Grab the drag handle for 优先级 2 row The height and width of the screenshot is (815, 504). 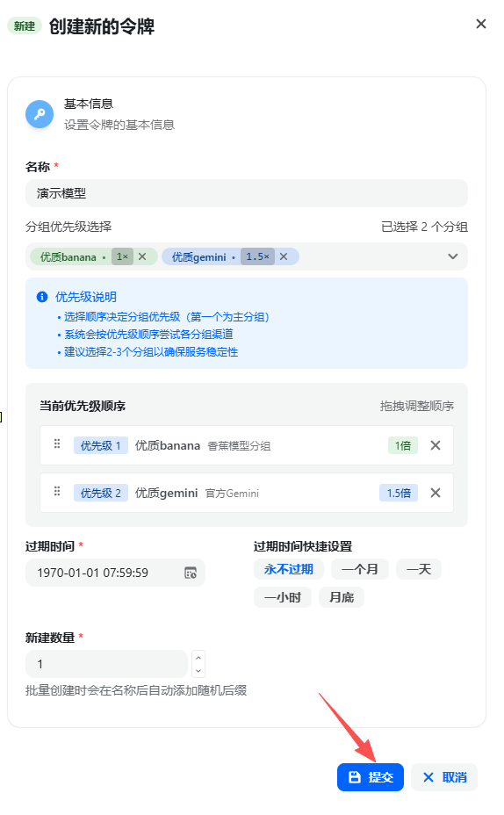[57, 491]
